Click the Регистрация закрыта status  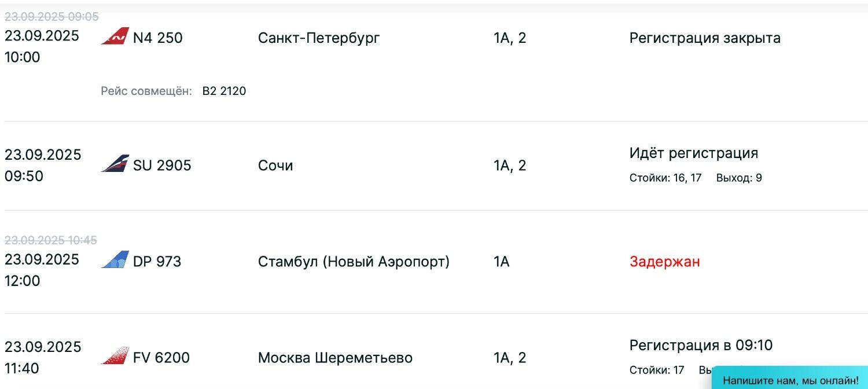point(705,38)
